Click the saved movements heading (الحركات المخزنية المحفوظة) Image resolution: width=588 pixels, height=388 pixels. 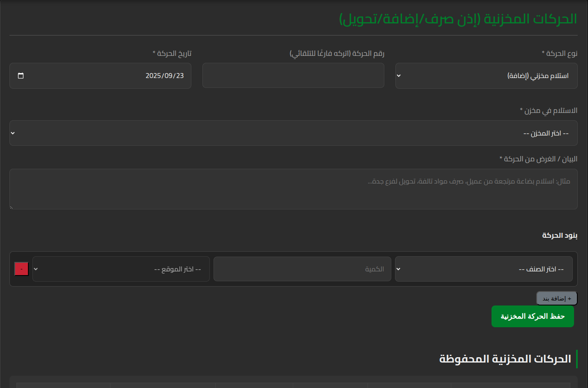pyautogui.click(x=505, y=359)
